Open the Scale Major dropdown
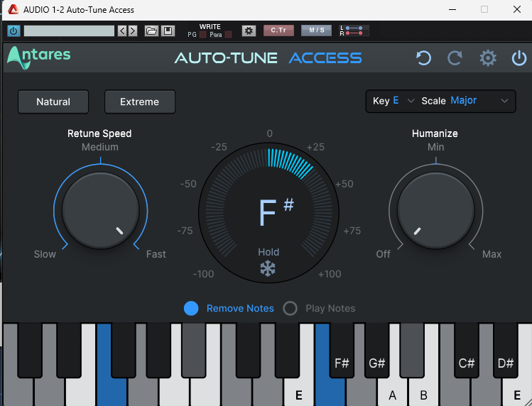Viewport: 532px width, 406px height. coord(465,101)
